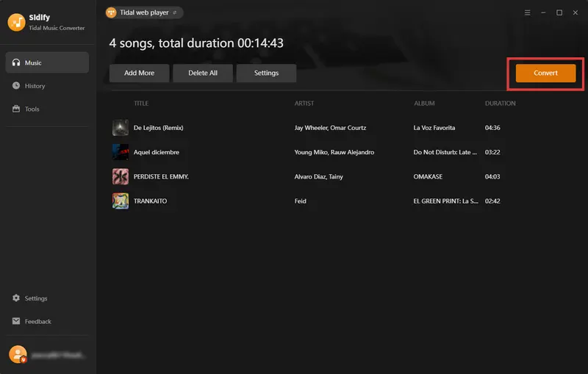The height and width of the screenshot is (374, 588).
Task: Click the TRANKAITO album cover
Action: [x=121, y=201]
